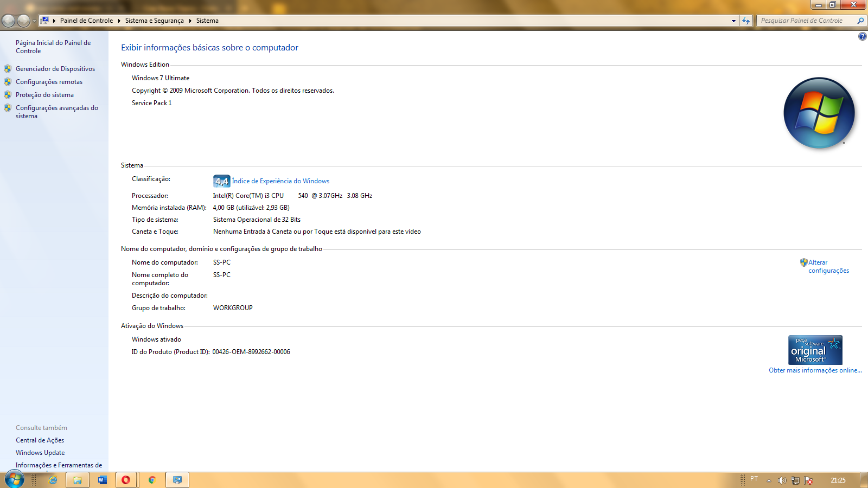Open Configurações avançadas do sistema
This screenshot has height=488, width=868.
coord(57,112)
